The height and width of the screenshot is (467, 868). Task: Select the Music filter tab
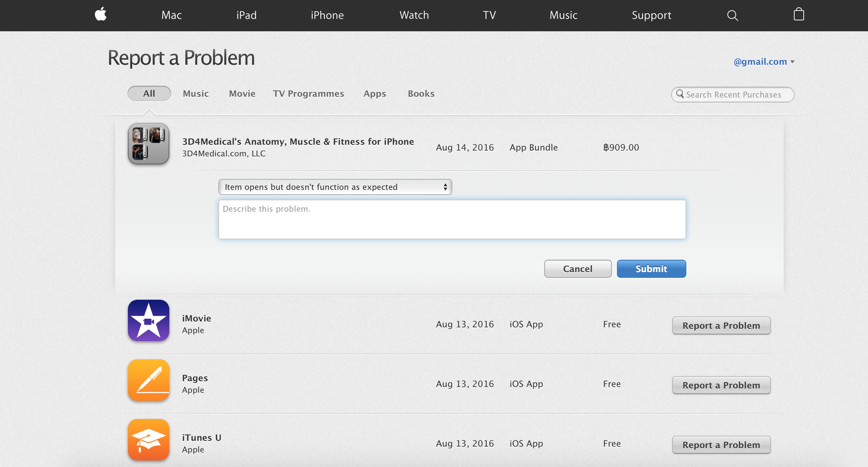(x=196, y=94)
